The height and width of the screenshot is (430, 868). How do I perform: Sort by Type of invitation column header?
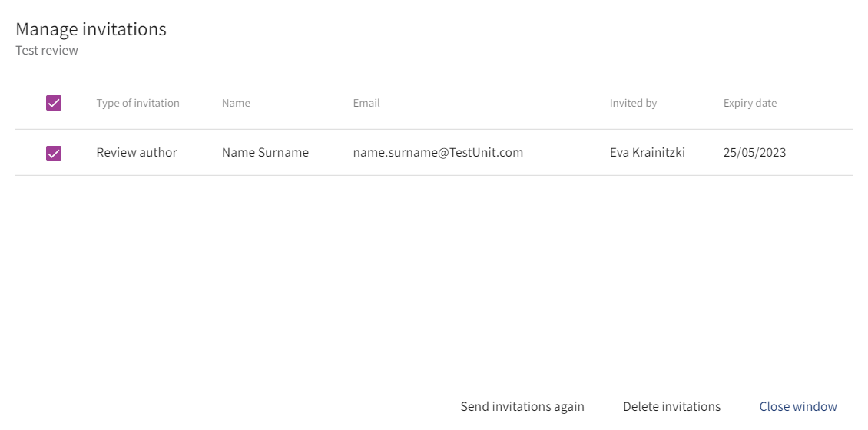pyautogui.click(x=137, y=103)
